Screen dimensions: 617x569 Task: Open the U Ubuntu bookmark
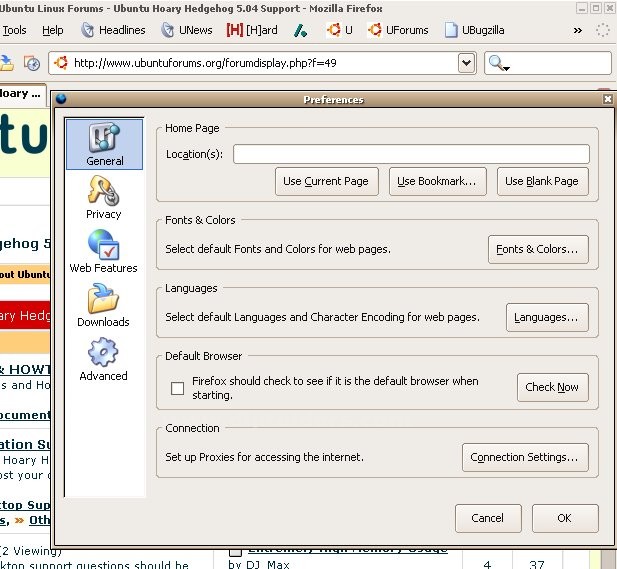pos(339,30)
